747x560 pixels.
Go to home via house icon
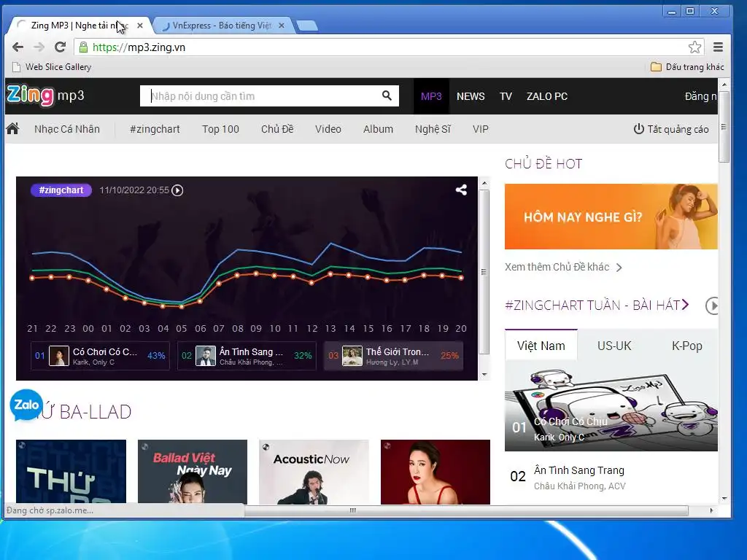tap(13, 128)
